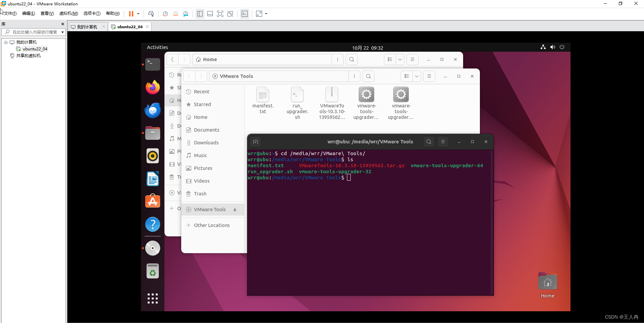Click the Unity mode icon
This screenshot has height=323, width=644.
pyautogui.click(x=230, y=14)
